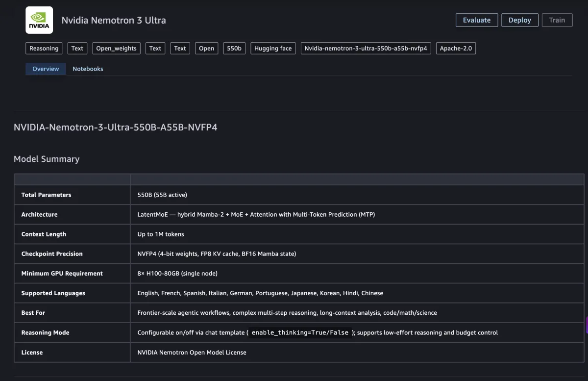The image size is (588, 381).
Task: Click the NVIDIA Nemotron Open Model License value
Action: coord(192,352)
